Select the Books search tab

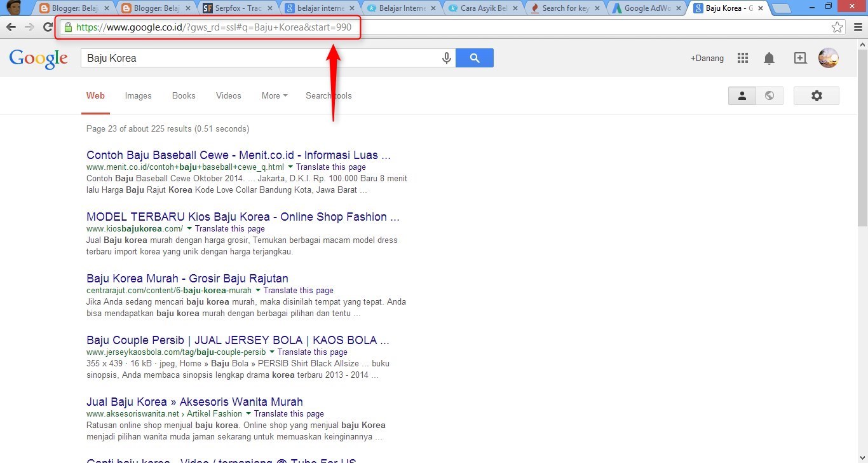[x=184, y=95]
